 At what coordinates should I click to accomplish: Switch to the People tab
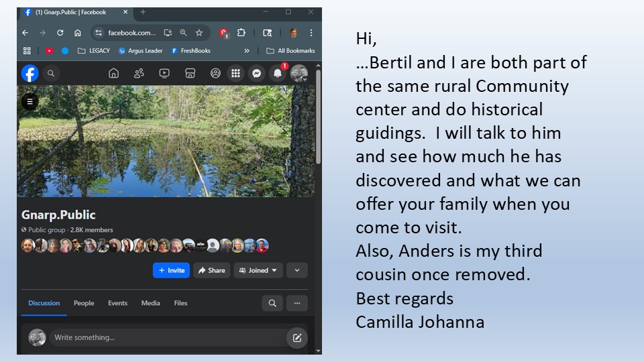[84, 303]
